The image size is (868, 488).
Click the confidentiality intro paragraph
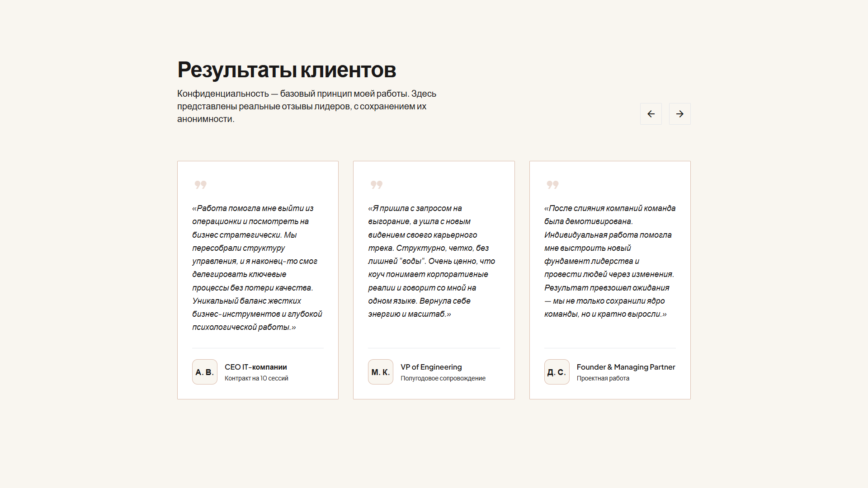[307, 106]
